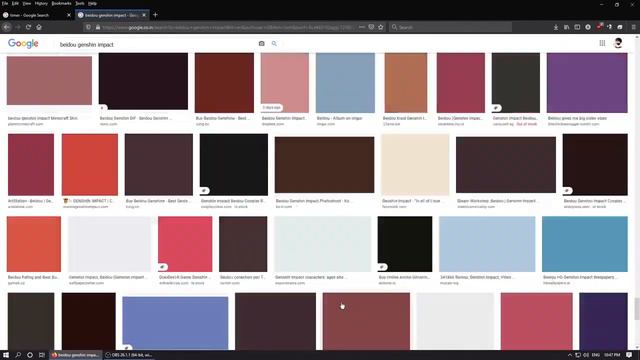Open the Firefox hamburger menu
The width and height of the screenshot is (640, 360).
pyautogui.click(x=633, y=27)
